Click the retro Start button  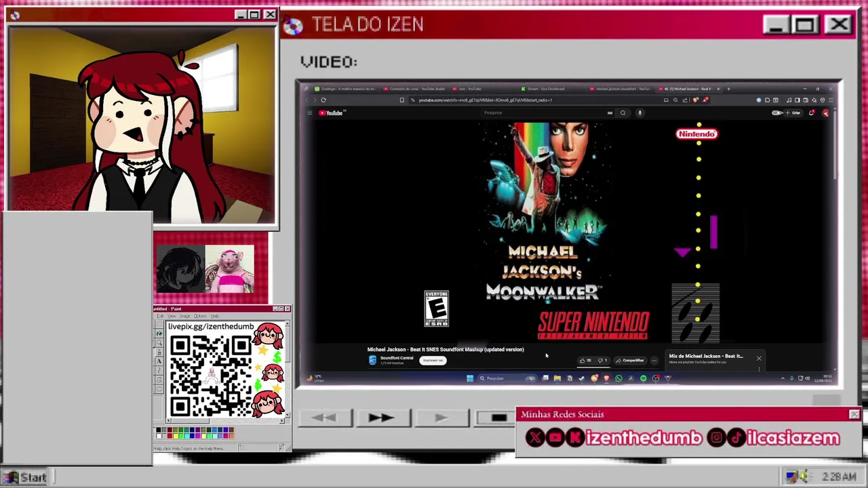tap(25, 477)
